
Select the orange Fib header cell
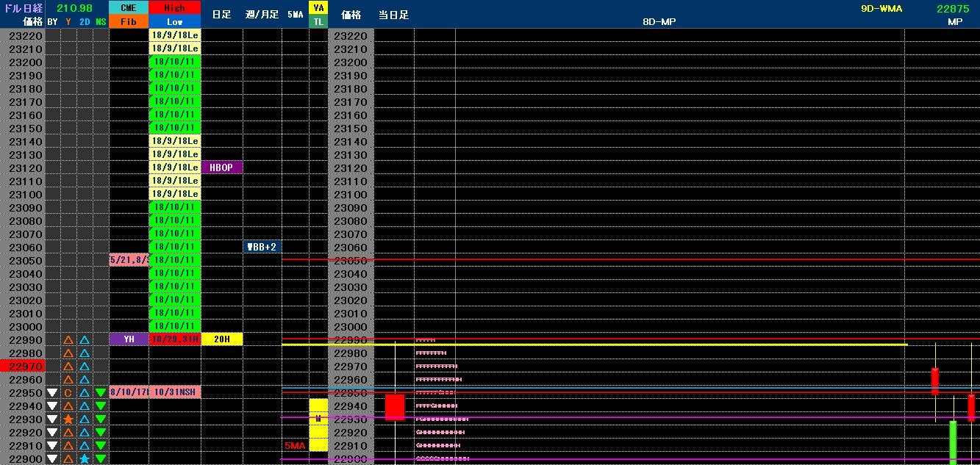point(129,21)
